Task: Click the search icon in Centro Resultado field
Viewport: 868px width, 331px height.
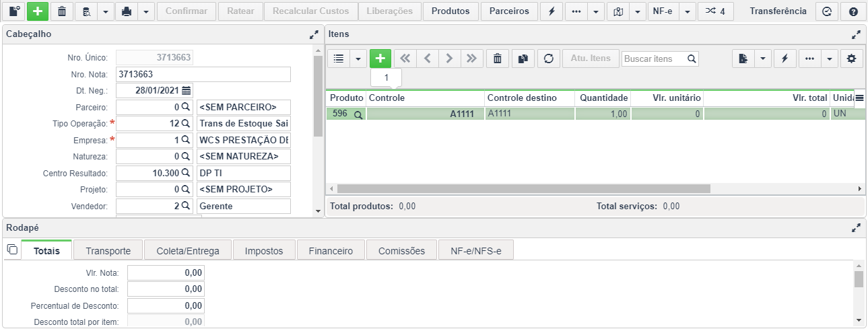Action: point(185,173)
